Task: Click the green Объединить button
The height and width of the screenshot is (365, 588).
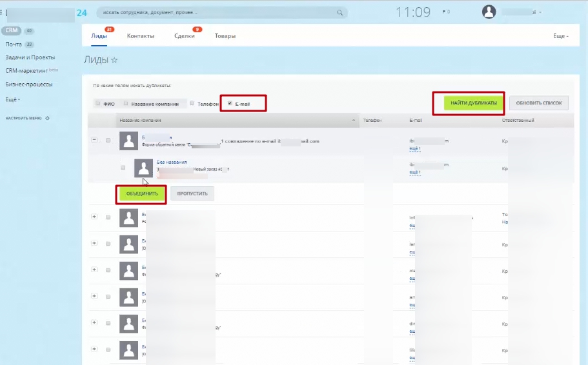Action: (142, 193)
